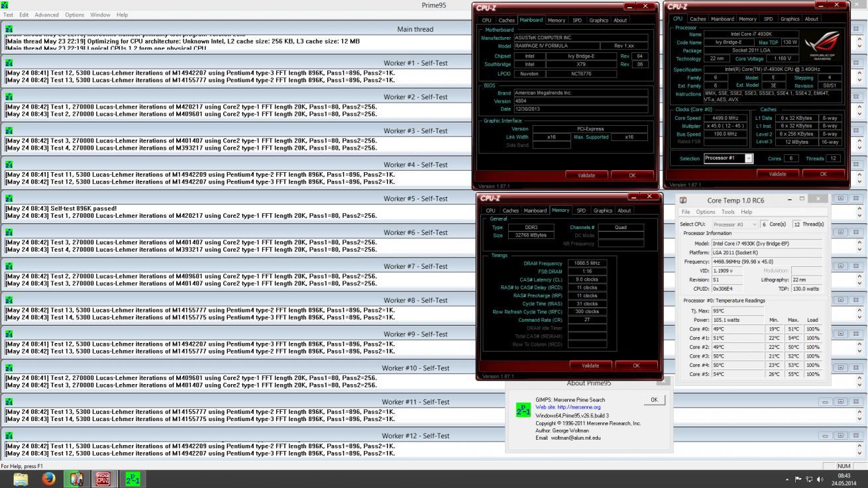Image resolution: width=868 pixels, height=488 pixels.
Task: Click the Worker #5 window icon
Action: [x=9, y=198]
